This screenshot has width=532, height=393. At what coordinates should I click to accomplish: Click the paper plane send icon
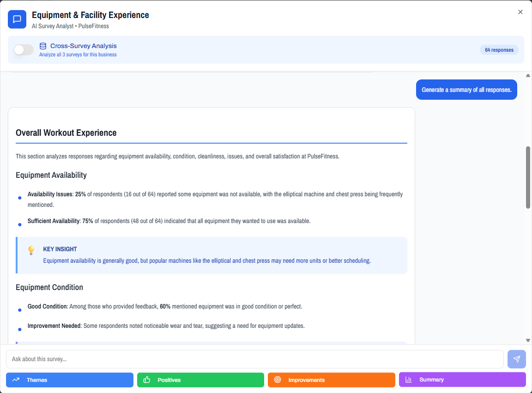pyautogui.click(x=516, y=359)
